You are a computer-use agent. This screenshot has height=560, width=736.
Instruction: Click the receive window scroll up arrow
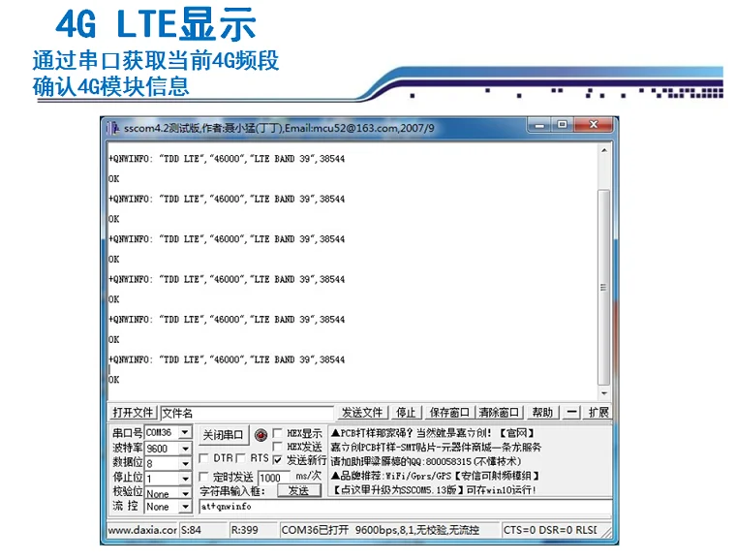click(x=604, y=150)
